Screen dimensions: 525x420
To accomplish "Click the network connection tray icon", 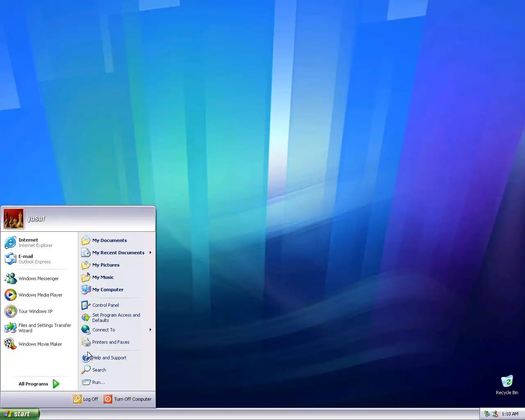I will (x=487, y=414).
